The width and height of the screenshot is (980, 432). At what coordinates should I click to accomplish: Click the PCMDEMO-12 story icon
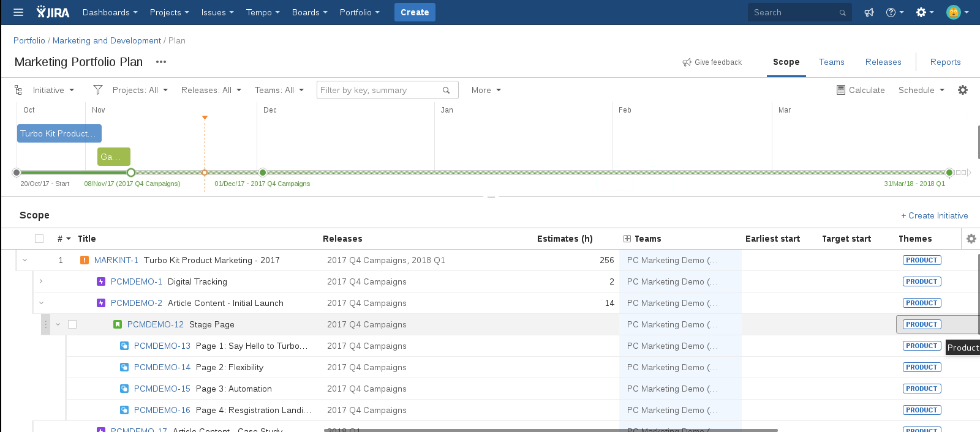coord(118,324)
